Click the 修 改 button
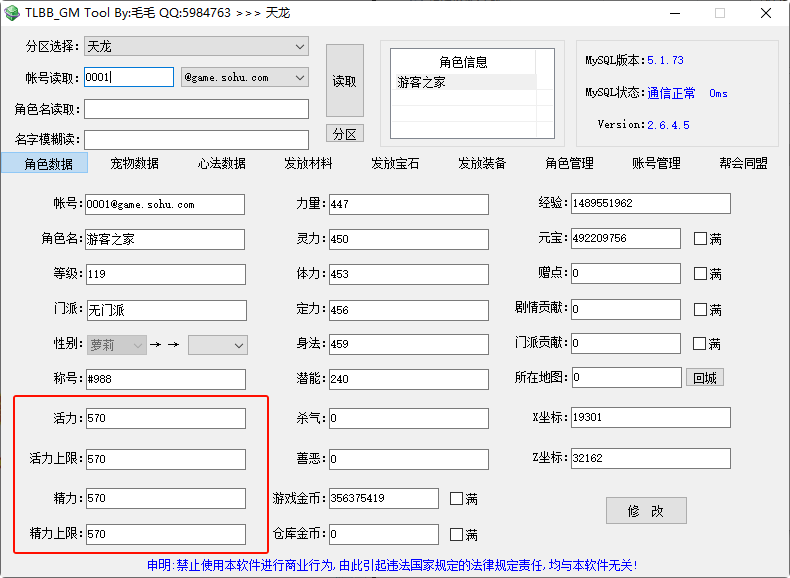 (646, 511)
